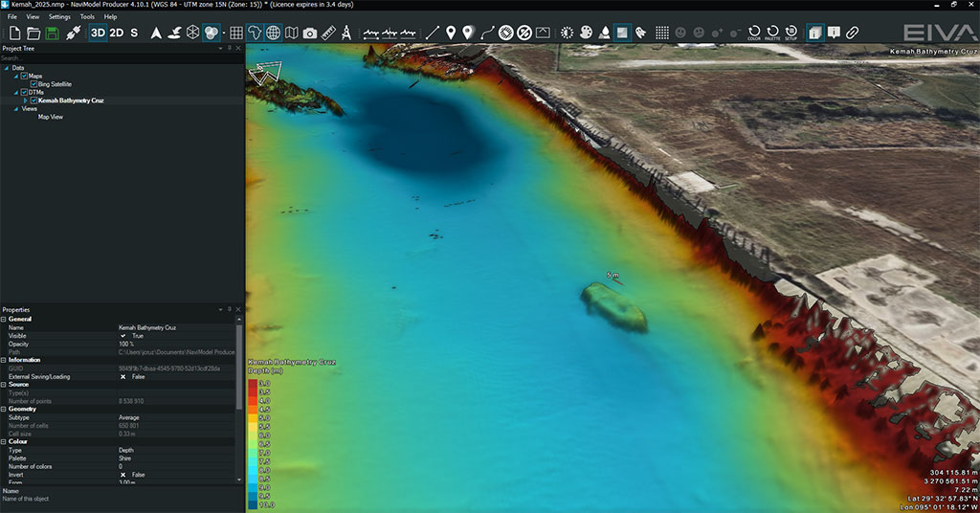The image size is (980, 513).
Task: Select the ruler measurement tool
Action: click(328, 33)
